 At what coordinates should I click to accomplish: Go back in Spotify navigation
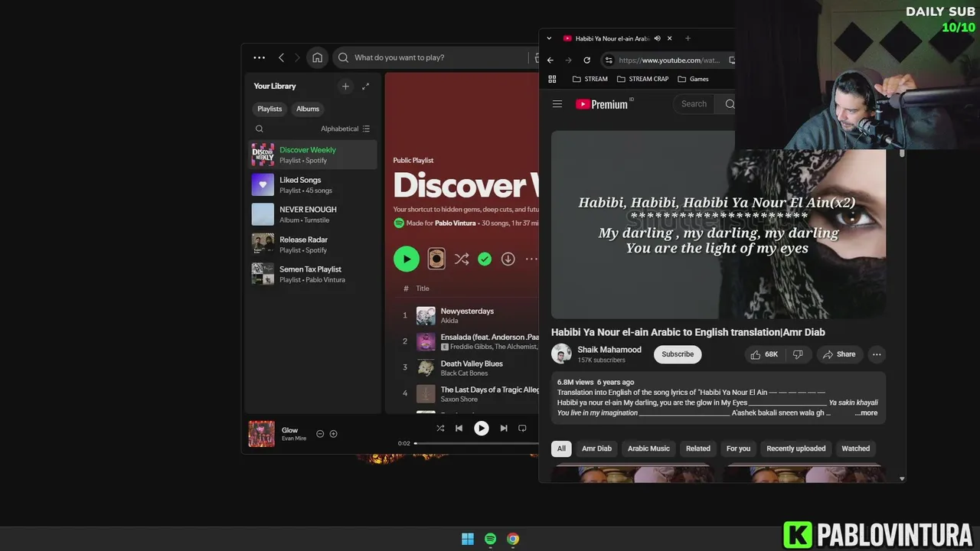281,57
